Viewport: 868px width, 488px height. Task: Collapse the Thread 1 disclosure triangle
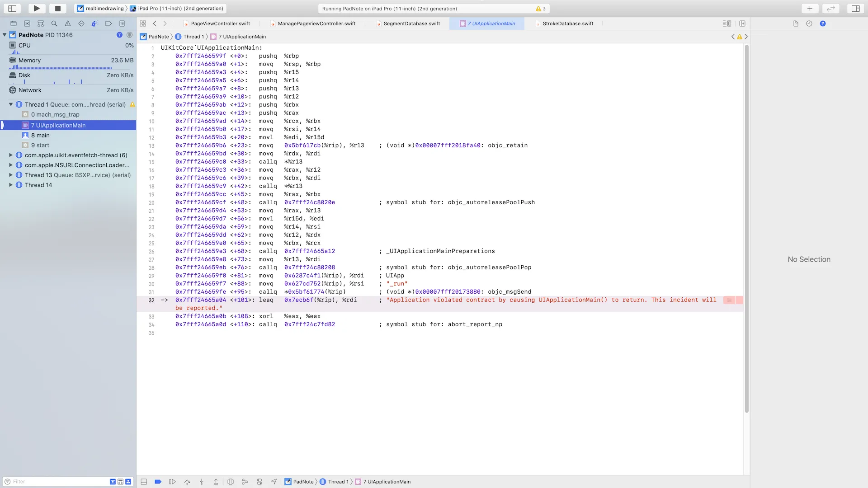(11, 104)
